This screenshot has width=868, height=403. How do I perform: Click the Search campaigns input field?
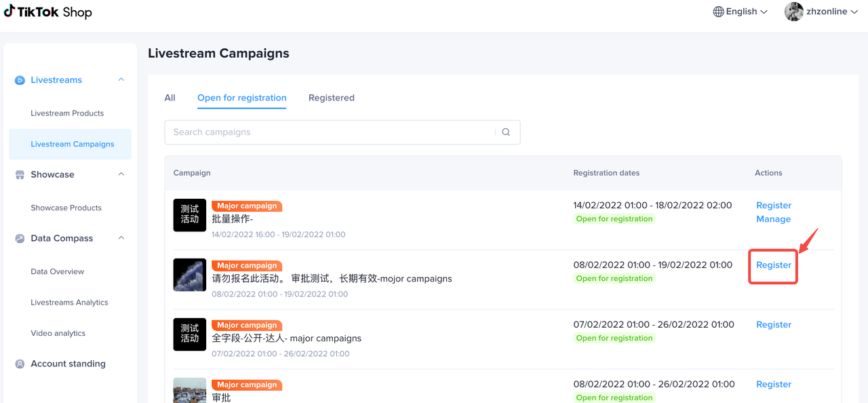(332, 132)
